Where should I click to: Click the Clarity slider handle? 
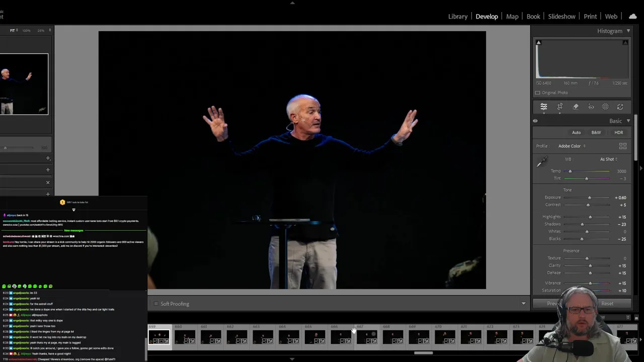click(590, 265)
